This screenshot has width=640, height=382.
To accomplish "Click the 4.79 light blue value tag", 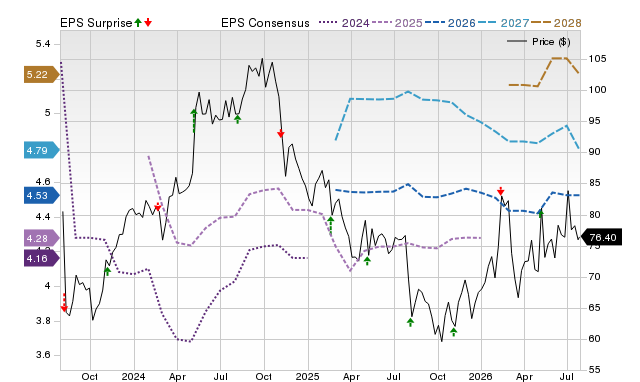I will point(41,151).
